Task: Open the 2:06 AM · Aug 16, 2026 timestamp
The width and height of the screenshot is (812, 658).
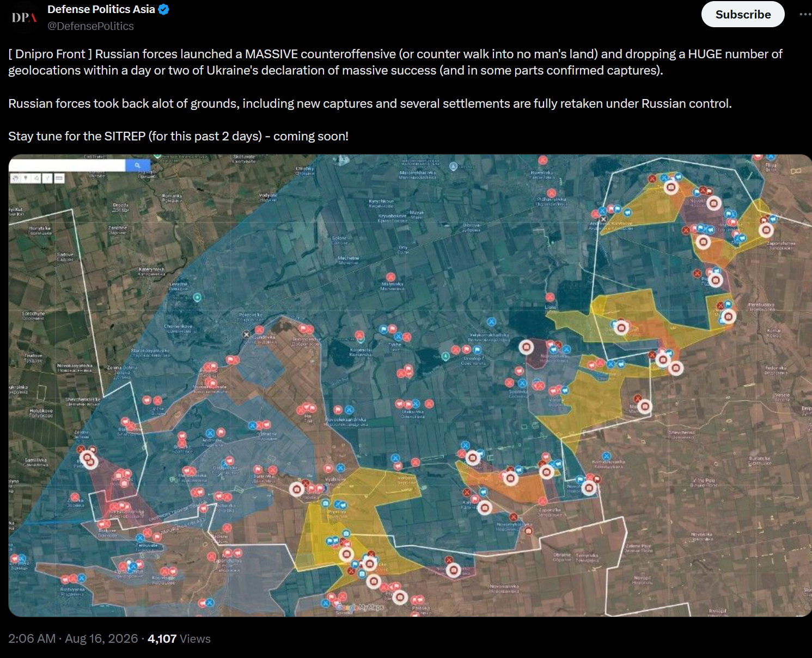Action: click(x=73, y=638)
